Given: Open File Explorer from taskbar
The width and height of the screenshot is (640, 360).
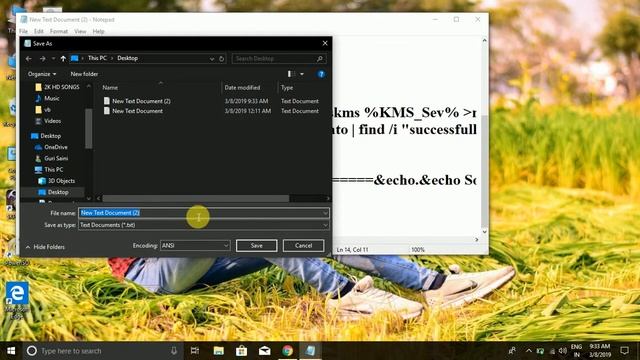Looking at the screenshot, I should (219, 351).
